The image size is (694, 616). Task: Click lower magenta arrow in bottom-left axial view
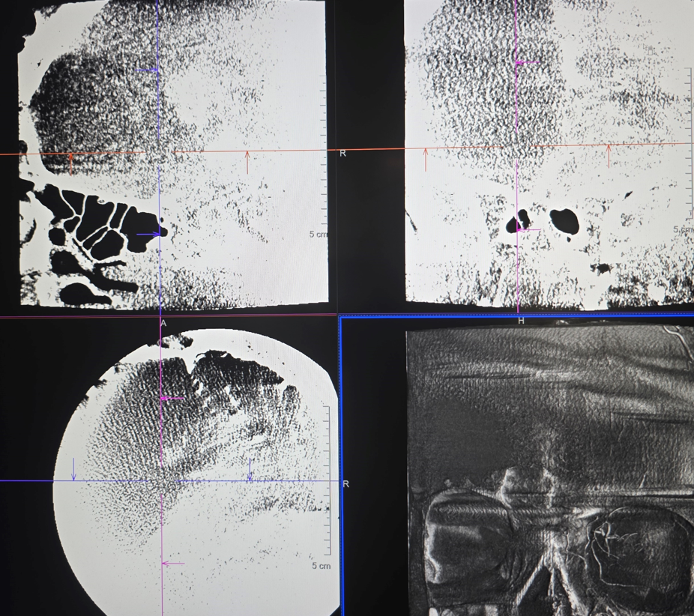point(173,564)
